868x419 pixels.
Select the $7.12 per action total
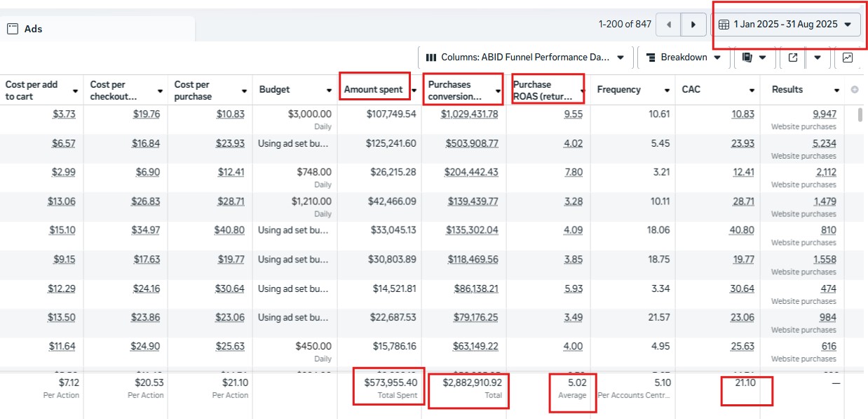click(x=68, y=383)
